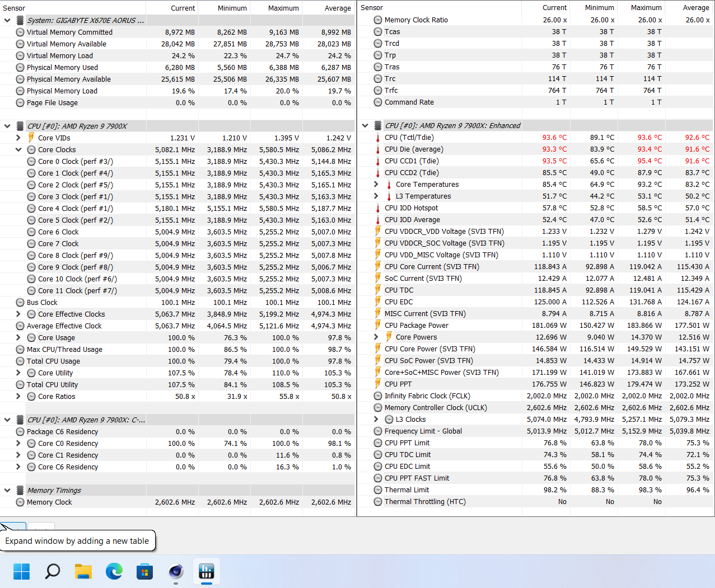The image size is (715, 588).
Task: Click the thermometer icon for CPU CCD1 (Tdie)
Action: pyautogui.click(x=378, y=161)
